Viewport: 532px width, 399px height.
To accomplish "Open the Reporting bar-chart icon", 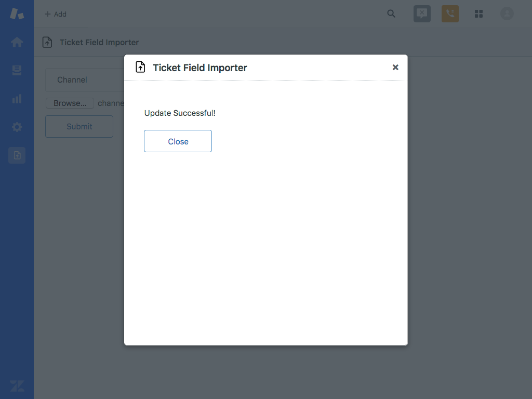I will 17,99.
